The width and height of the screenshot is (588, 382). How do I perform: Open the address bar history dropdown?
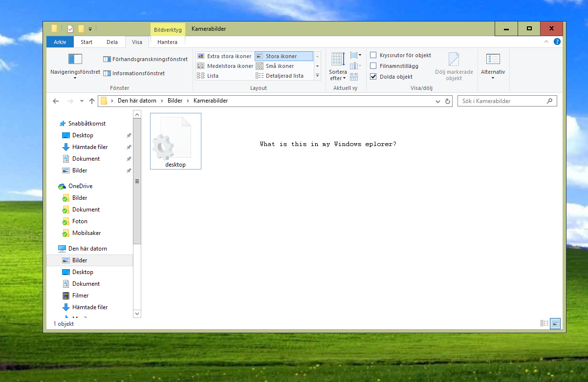[x=438, y=101]
